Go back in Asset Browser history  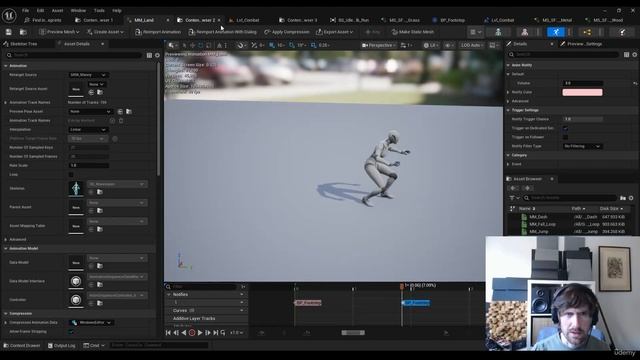pos(513,188)
